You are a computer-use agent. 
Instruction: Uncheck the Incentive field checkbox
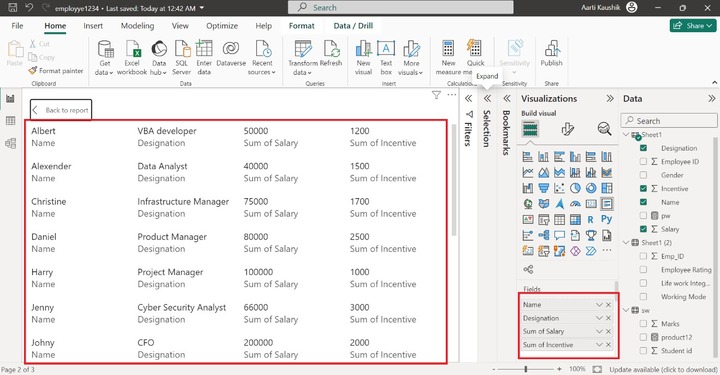643,189
